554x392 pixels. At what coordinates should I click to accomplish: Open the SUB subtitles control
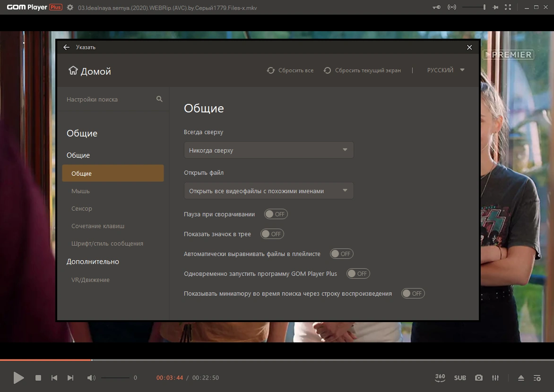459,378
